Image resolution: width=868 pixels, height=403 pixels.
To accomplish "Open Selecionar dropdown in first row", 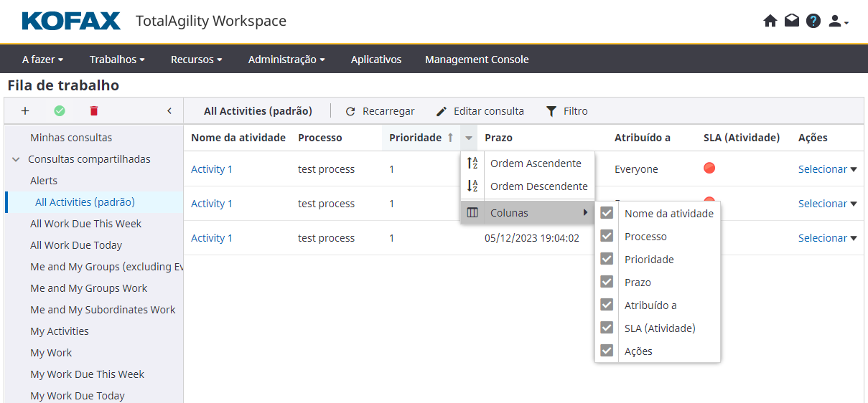I will tap(827, 169).
